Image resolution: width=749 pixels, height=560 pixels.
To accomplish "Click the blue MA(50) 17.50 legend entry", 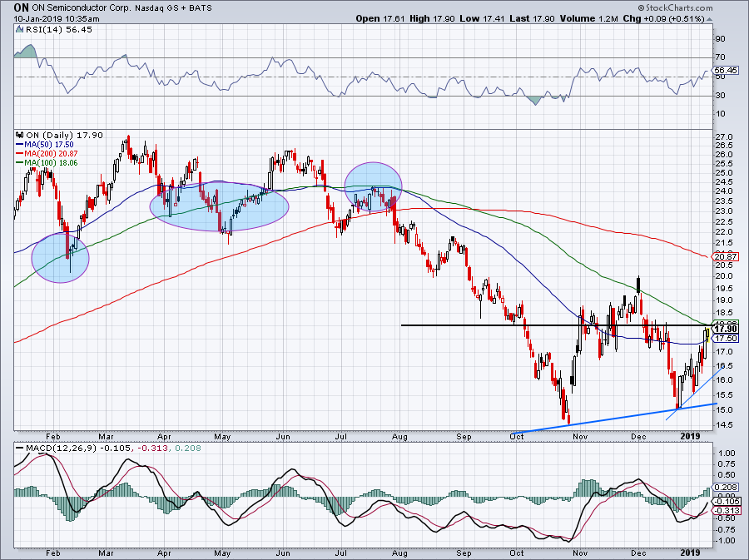I will tap(45, 144).
